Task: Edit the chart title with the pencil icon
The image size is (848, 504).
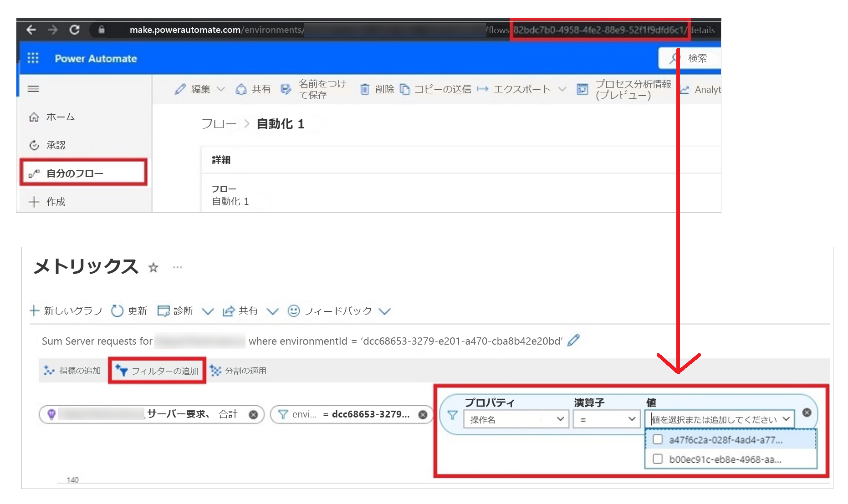Action: 574,340
